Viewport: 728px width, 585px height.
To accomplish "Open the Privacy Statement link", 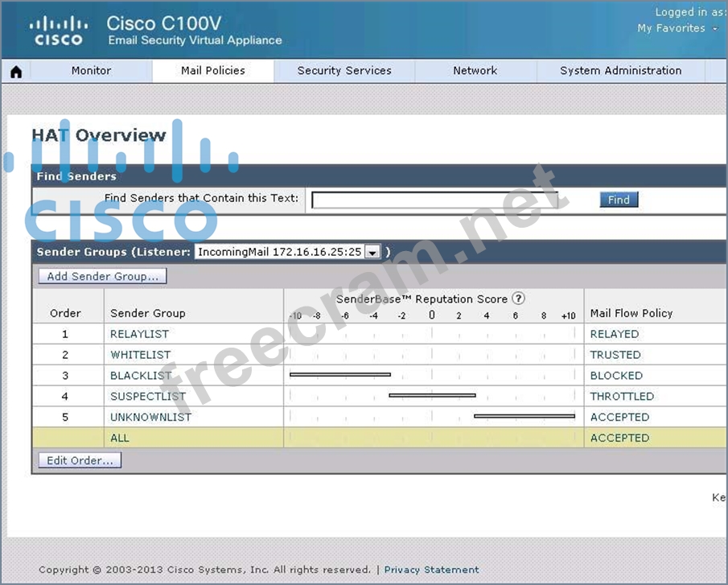I will (x=431, y=570).
